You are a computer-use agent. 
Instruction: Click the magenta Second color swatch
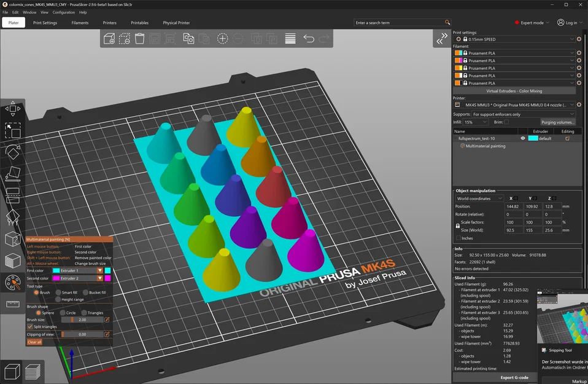[107, 278]
